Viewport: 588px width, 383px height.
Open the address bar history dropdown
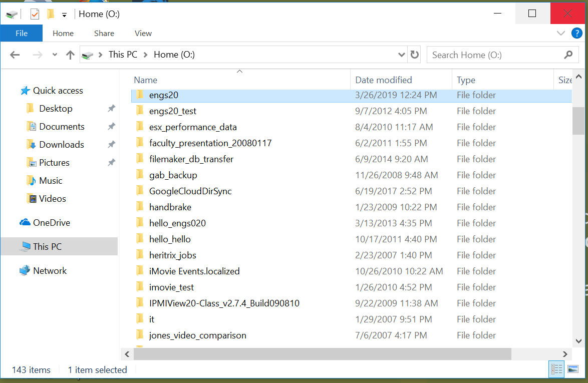[401, 55]
